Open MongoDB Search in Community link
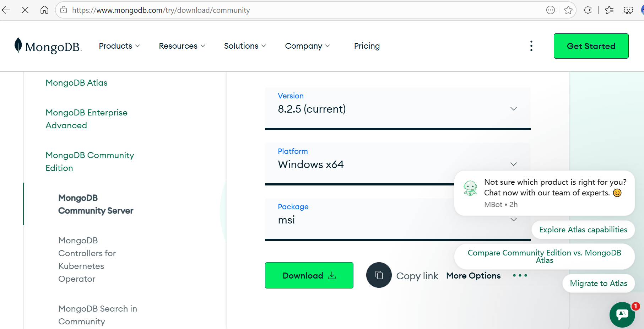 98,315
